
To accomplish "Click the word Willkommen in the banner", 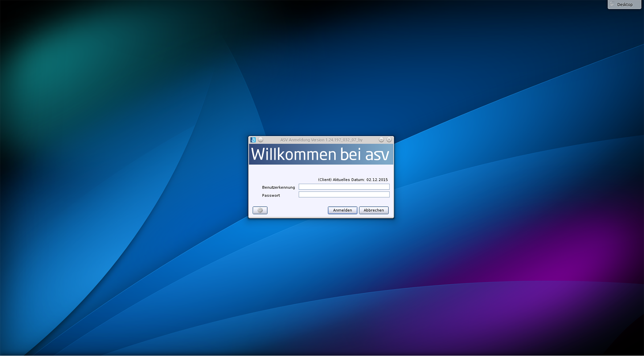I will click(293, 154).
